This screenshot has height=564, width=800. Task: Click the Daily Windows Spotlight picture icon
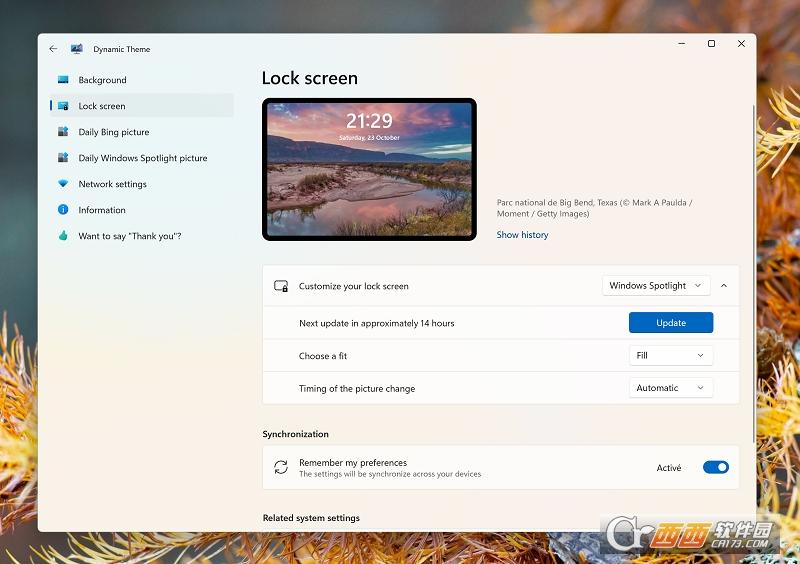pyautogui.click(x=63, y=158)
